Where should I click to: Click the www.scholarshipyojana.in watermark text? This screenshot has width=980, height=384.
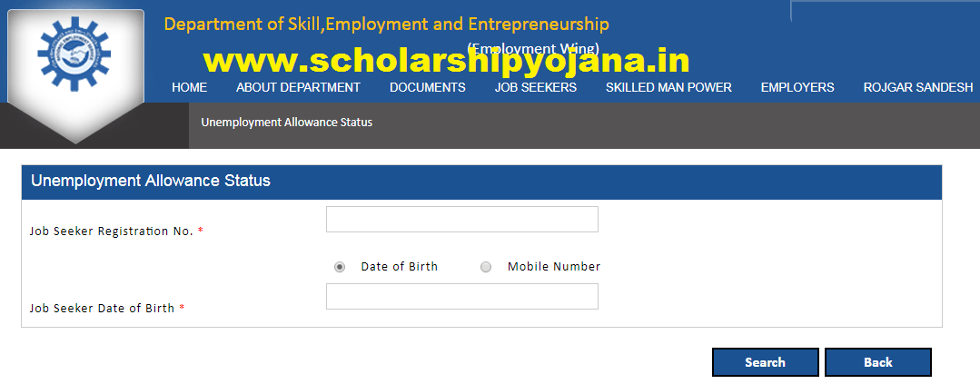(x=446, y=61)
